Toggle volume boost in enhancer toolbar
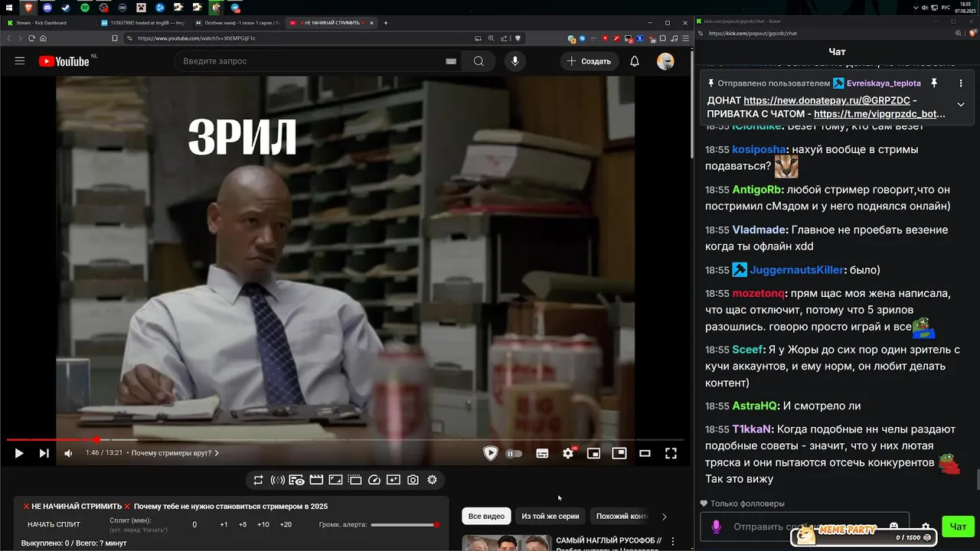The image size is (980, 551). 277,480
